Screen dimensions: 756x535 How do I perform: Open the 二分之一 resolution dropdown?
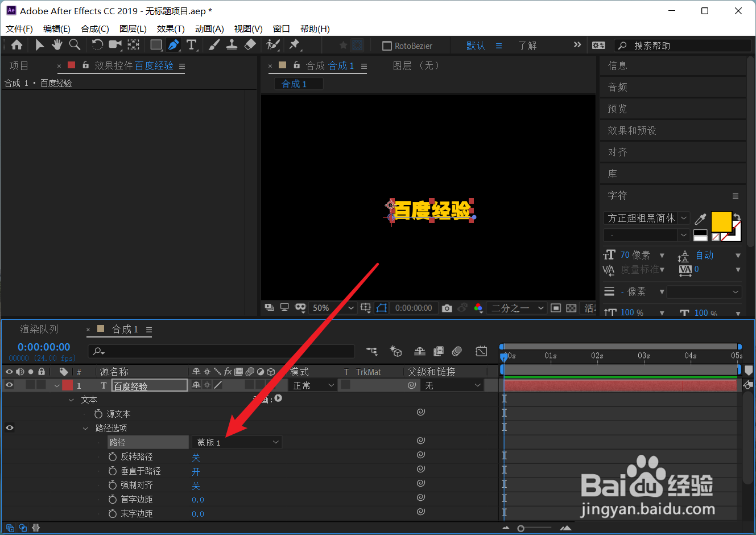[x=518, y=308]
